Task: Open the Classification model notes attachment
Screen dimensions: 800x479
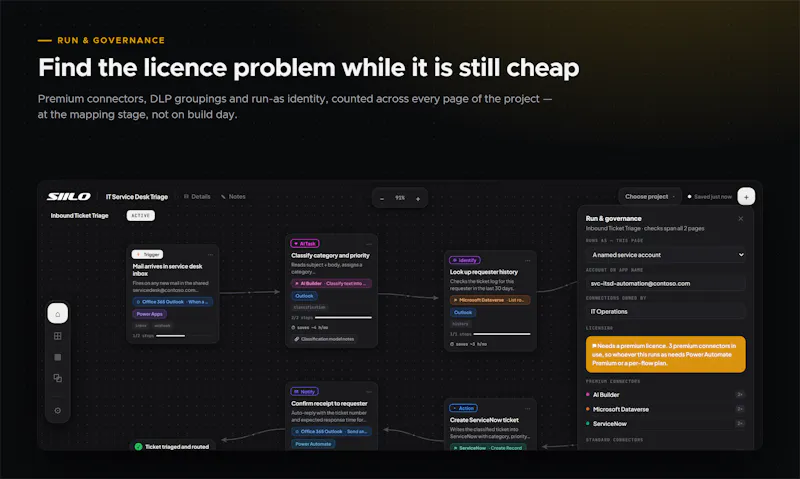Action: pyautogui.click(x=324, y=339)
